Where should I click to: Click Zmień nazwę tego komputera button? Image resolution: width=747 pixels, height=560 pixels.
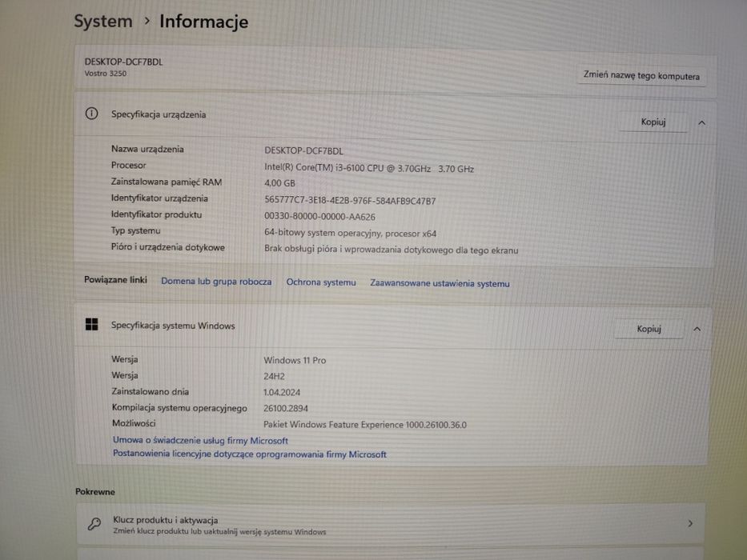click(641, 76)
